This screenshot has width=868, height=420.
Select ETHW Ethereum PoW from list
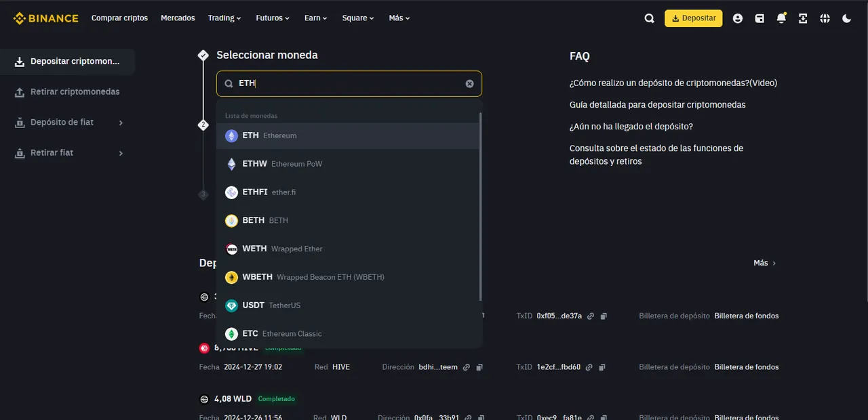coord(348,164)
